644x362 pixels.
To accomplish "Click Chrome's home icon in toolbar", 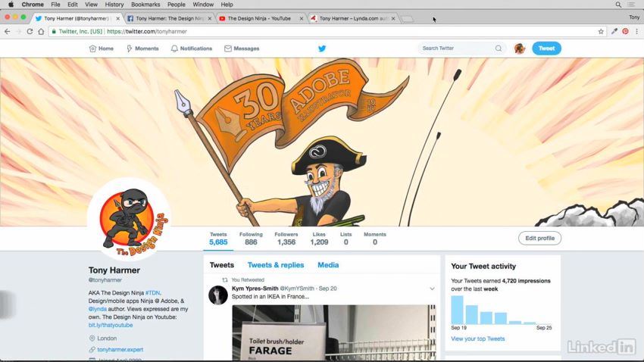I will click(41, 32).
